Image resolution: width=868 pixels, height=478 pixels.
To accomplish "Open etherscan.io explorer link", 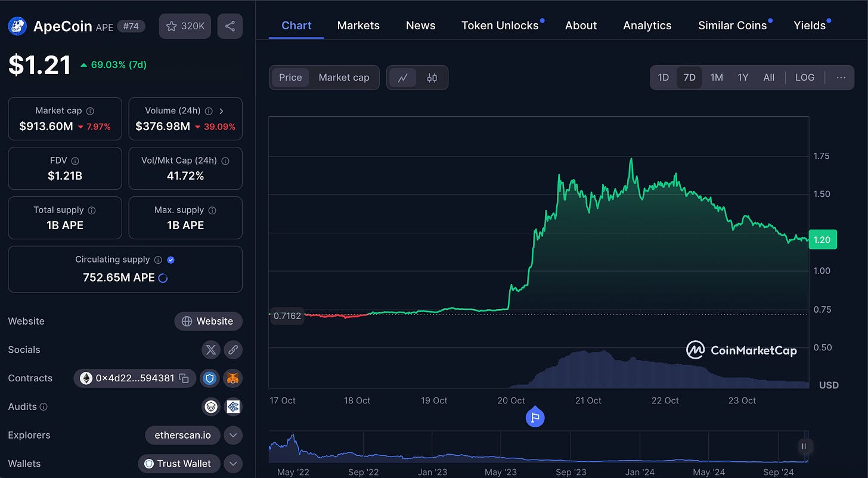I will 182,435.
